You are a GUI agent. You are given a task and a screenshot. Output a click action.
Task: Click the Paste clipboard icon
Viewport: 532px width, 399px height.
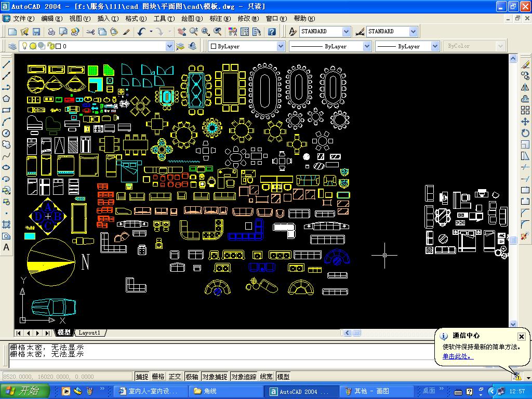pos(114,32)
